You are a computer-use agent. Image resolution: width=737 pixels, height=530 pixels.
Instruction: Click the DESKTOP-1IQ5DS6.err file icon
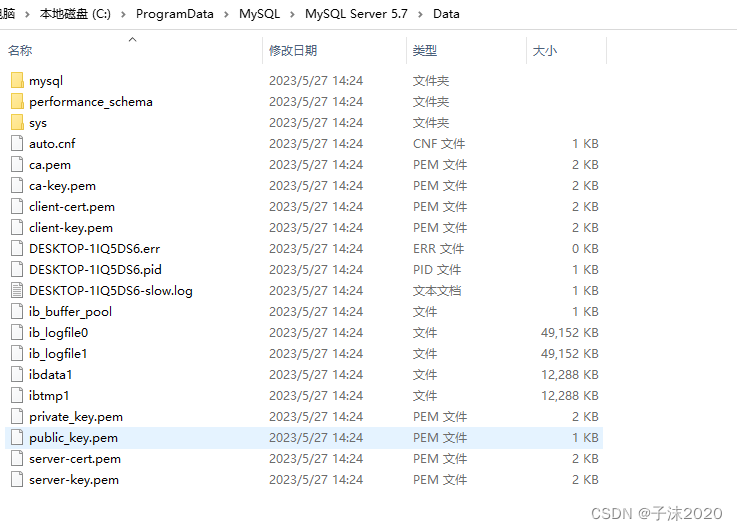pyautogui.click(x=17, y=249)
